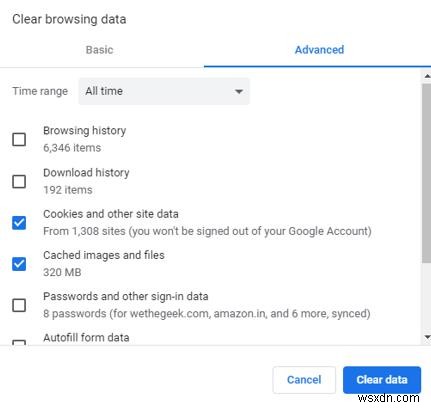
Task: Click the scrollbar up arrow
Action: [427, 76]
